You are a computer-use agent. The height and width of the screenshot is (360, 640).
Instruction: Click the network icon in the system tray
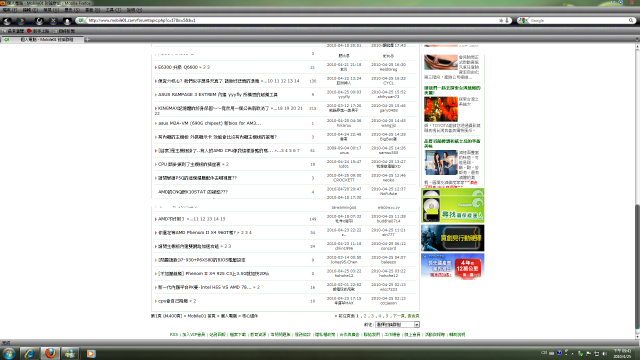click(596, 353)
